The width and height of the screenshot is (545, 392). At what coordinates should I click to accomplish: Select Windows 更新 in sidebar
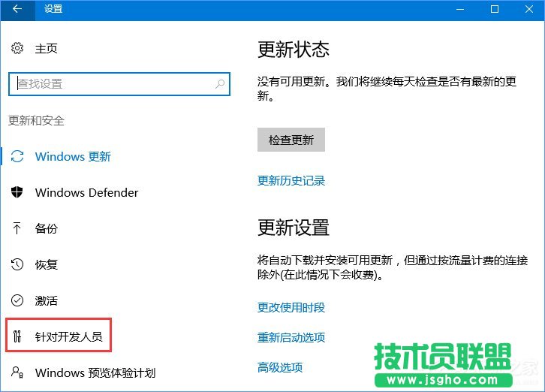[73, 156]
